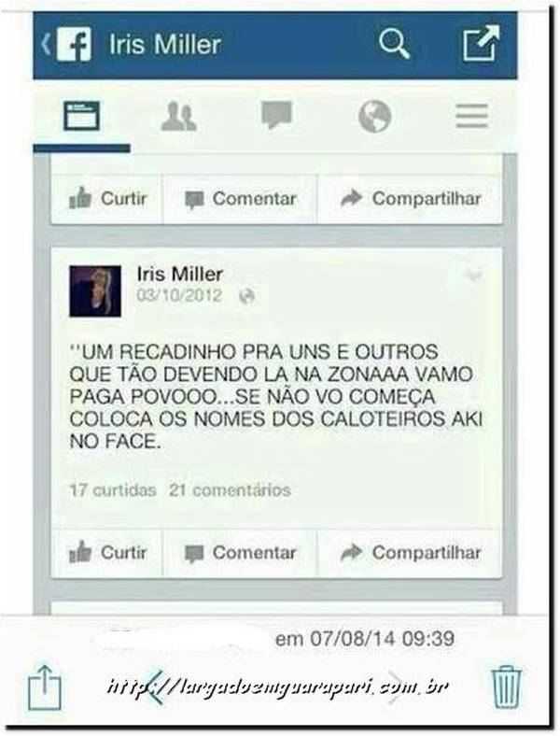The image size is (560, 736).
Task: Tap Comentar on the upper post
Action: pyautogui.click(x=240, y=199)
